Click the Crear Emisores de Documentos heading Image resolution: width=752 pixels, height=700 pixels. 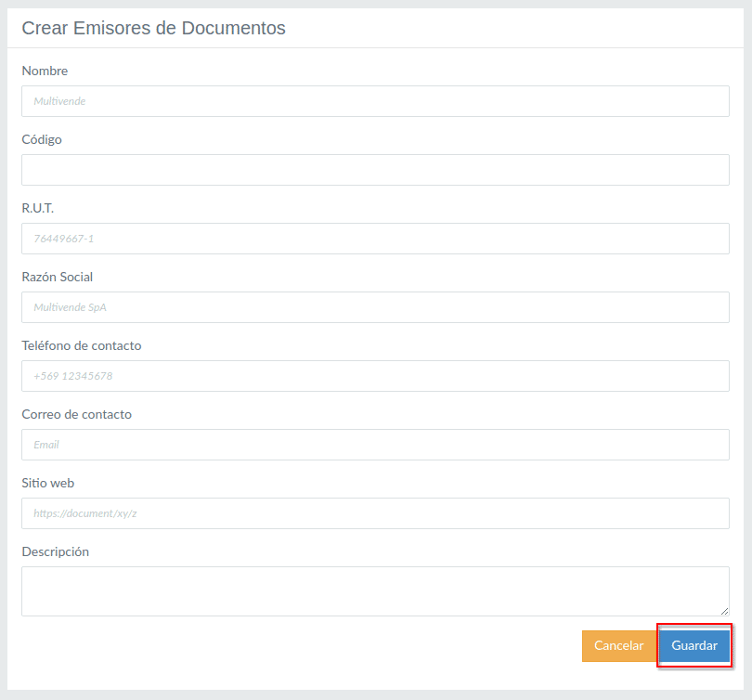[x=154, y=28]
